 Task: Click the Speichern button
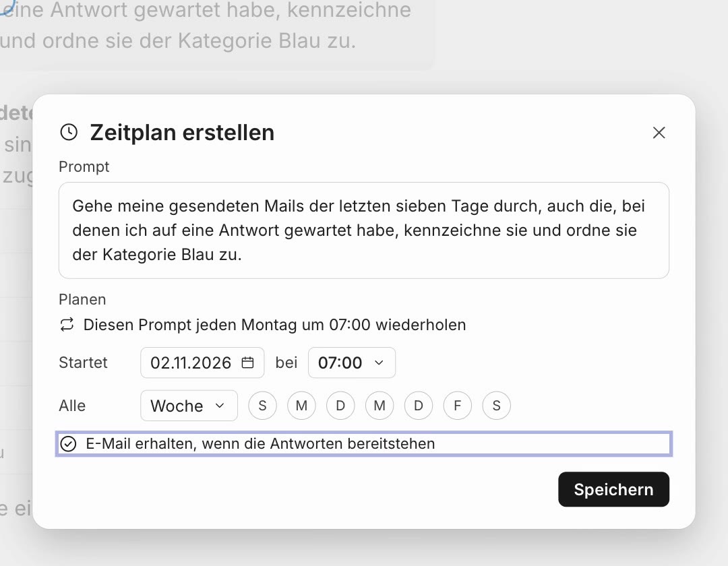tap(613, 489)
